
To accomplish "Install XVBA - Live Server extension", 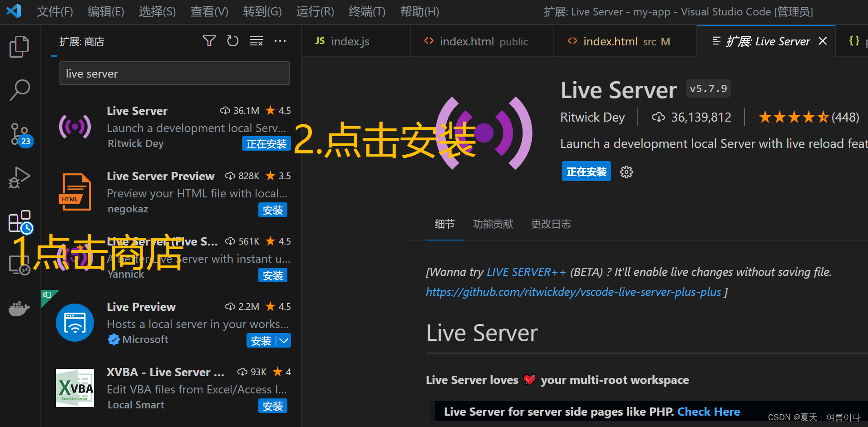I will (x=273, y=406).
